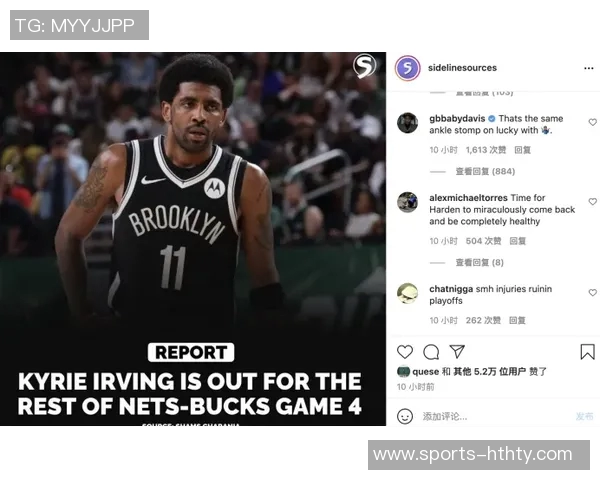
Task: Expand alexmichaeltorres replies (8)
Action: pyautogui.click(x=479, y=263)
